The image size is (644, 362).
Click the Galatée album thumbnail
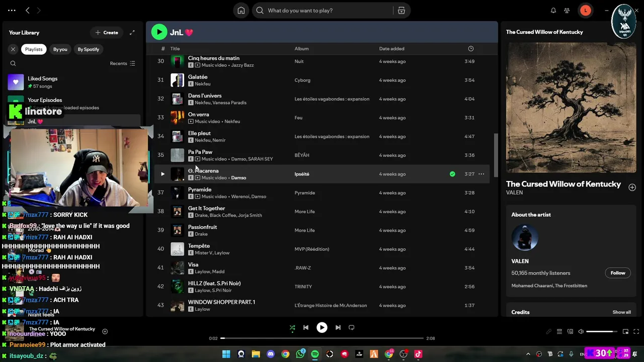177,80
